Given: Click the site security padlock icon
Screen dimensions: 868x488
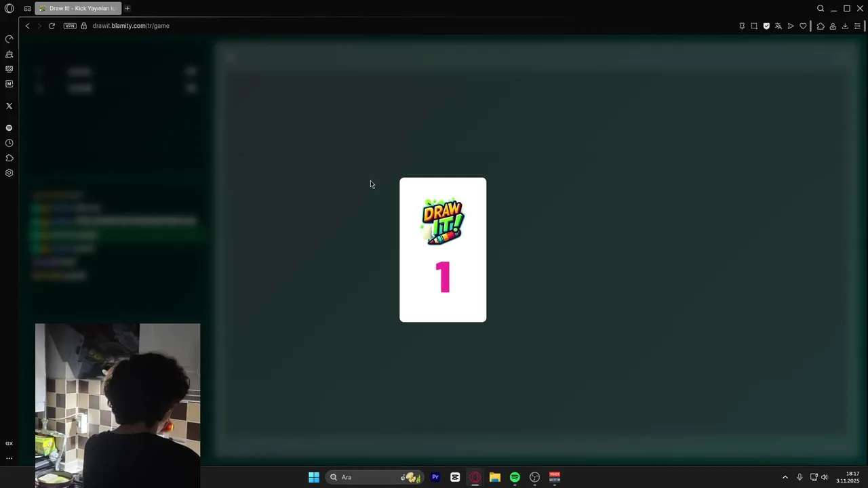Looking at the screenshot, I should pos(84,26).
